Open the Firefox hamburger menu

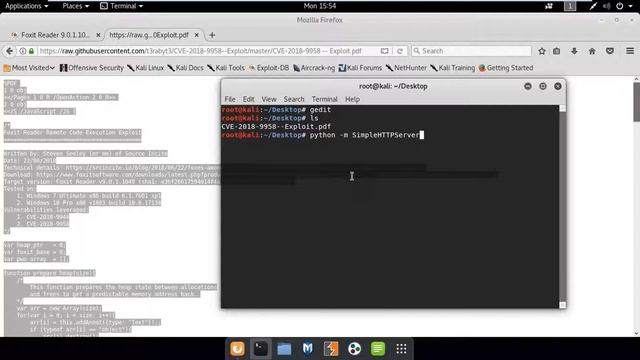point(630,51)
